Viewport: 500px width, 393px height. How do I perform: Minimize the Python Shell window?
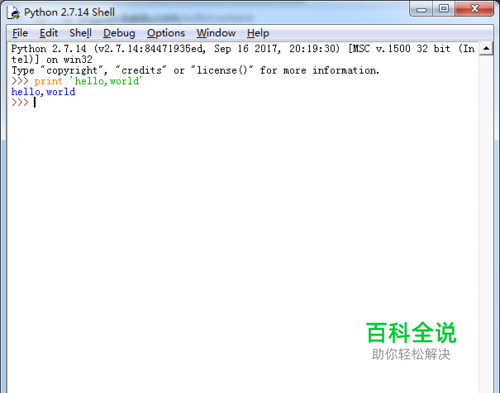point(421,9)
